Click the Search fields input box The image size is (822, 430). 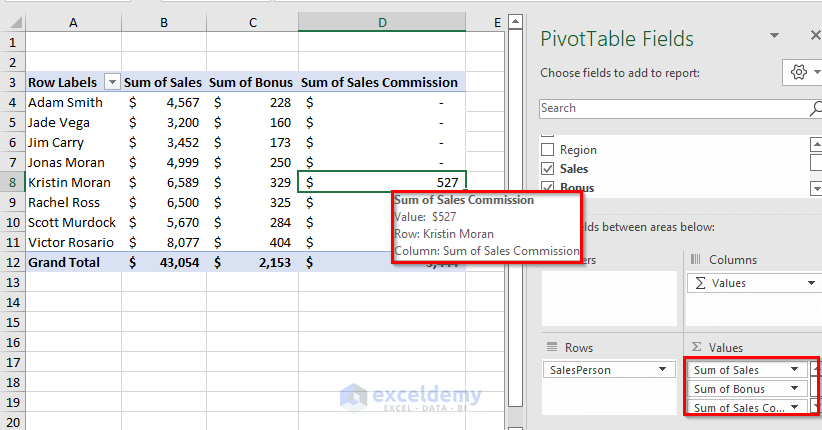(x=670, y=108)
